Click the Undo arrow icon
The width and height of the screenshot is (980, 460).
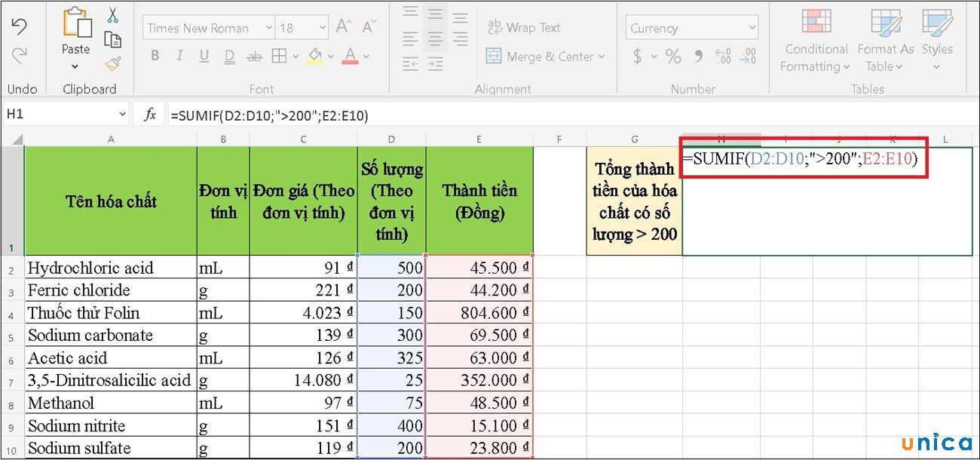pyautogui.click(x=20, y=27)
